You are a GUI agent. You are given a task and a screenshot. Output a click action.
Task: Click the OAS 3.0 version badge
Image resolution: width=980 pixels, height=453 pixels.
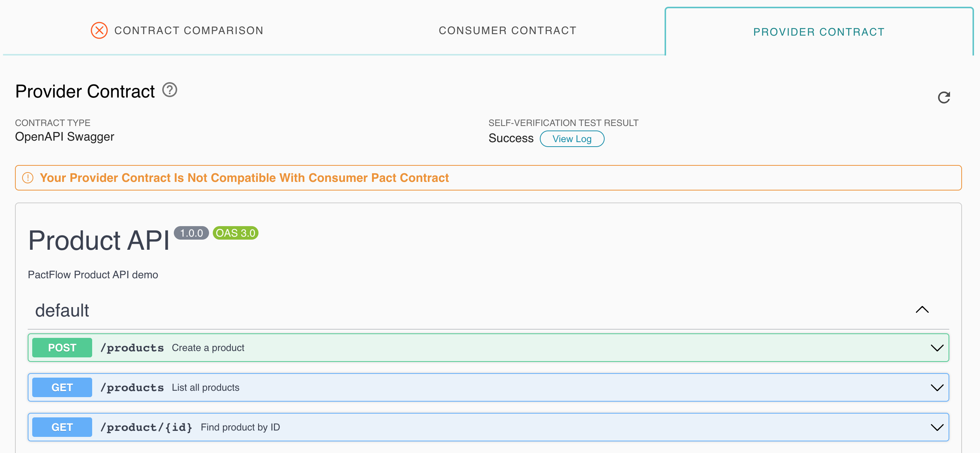coord(235,232)
